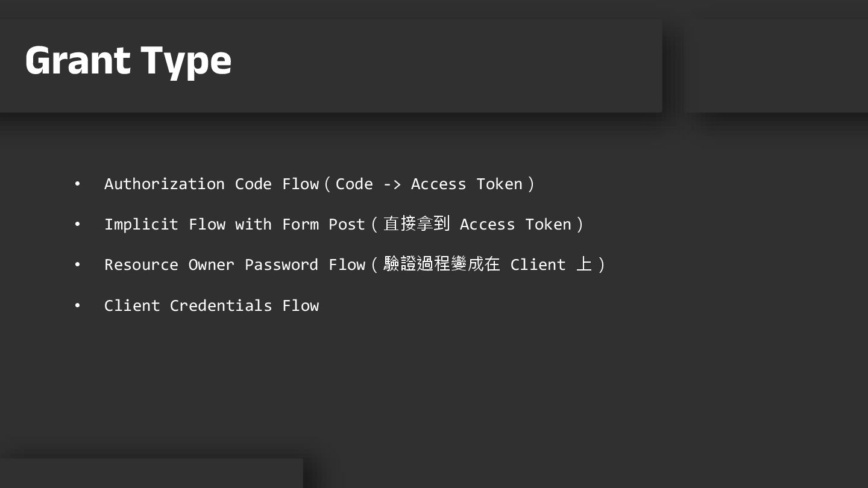Click the "Grant Type" slide title

pyautogui.click(x=128, y=61)
